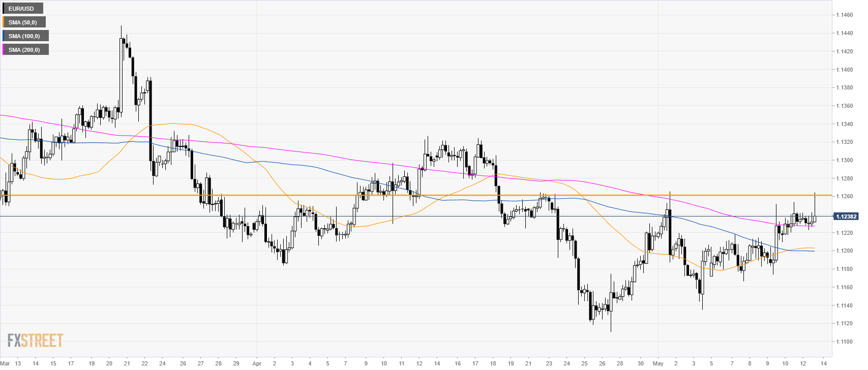Click the 1.1300 price axis label
The image size is (868, 370).
[845, 160]
